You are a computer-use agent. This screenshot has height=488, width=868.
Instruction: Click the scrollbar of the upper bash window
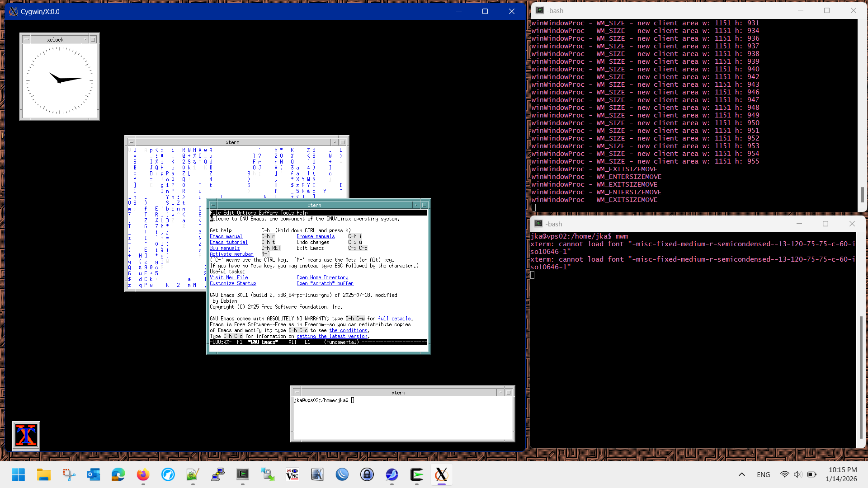(x=862, y=195)
